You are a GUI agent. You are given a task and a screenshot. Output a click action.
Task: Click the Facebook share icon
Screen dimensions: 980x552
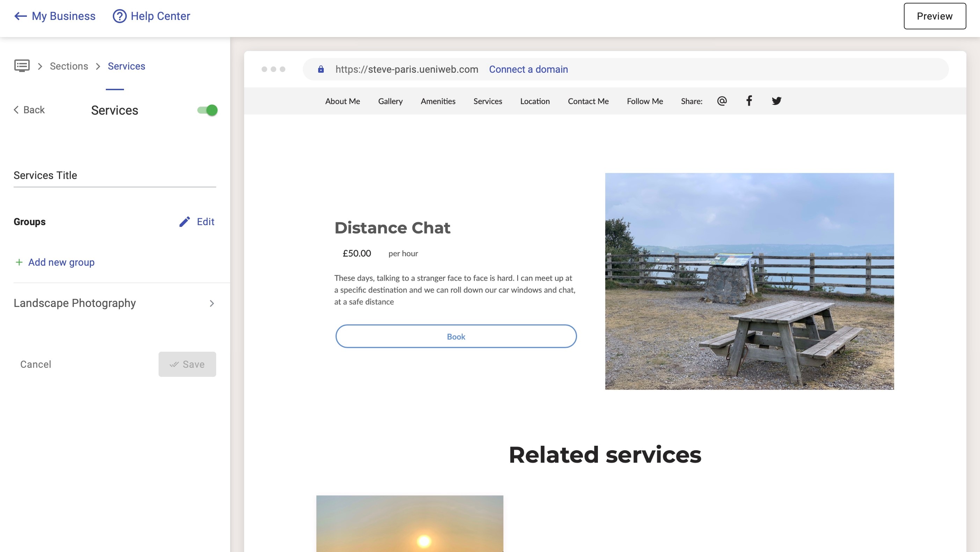click(749, 101)
